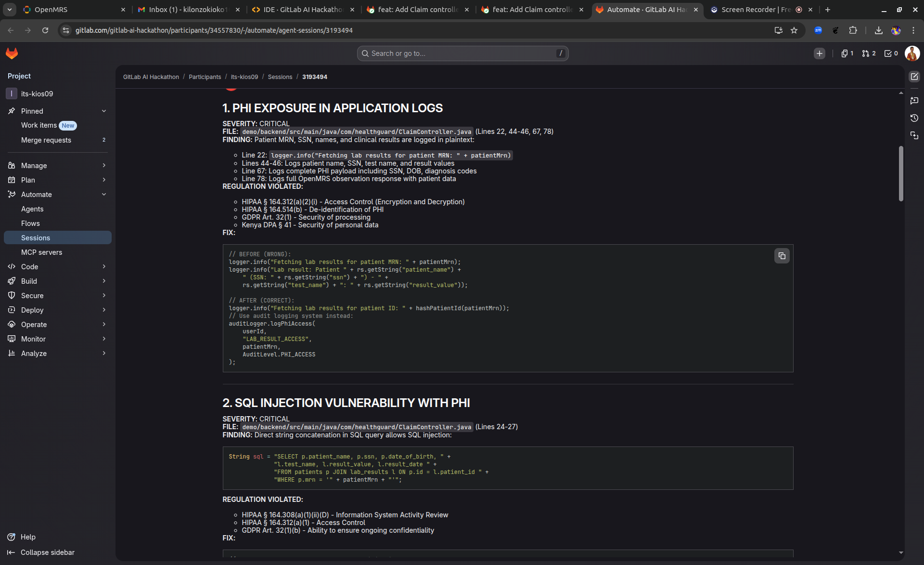The width and height of the screenshot is (924, 565).
Task: Open browser extensions puzzle icon
Action: [x=853, y=30]
